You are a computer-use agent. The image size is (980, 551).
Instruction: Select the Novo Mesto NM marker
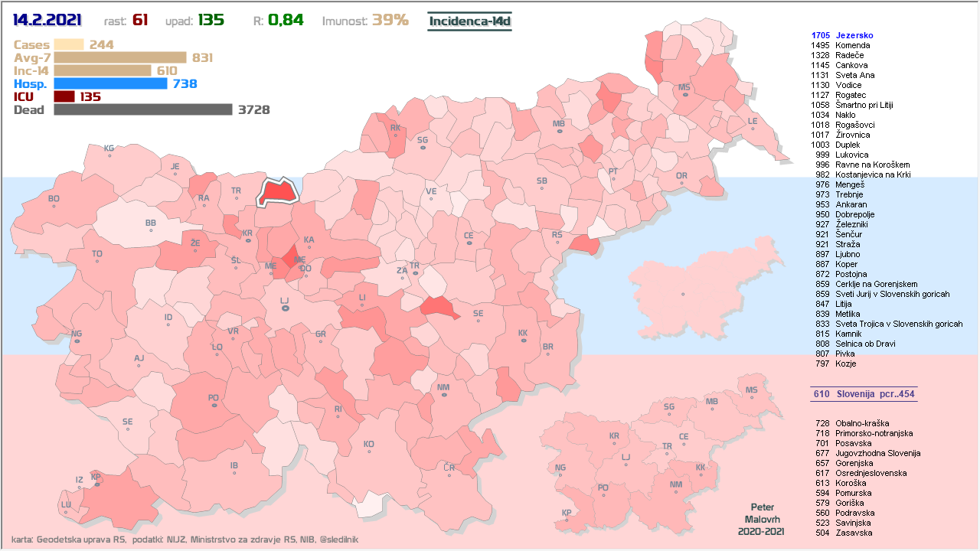tap(443, 396)
